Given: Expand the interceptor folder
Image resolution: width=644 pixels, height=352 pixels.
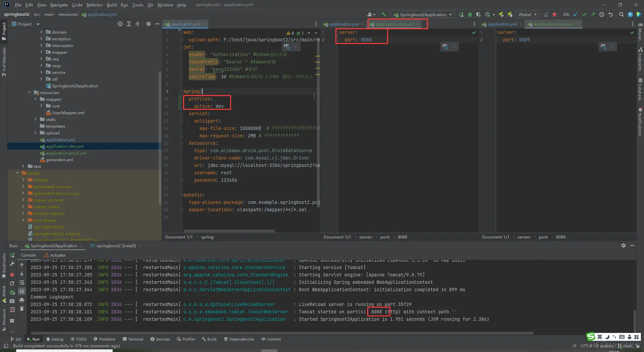Looking at the screenshot, I should click(x=41, y=45).
